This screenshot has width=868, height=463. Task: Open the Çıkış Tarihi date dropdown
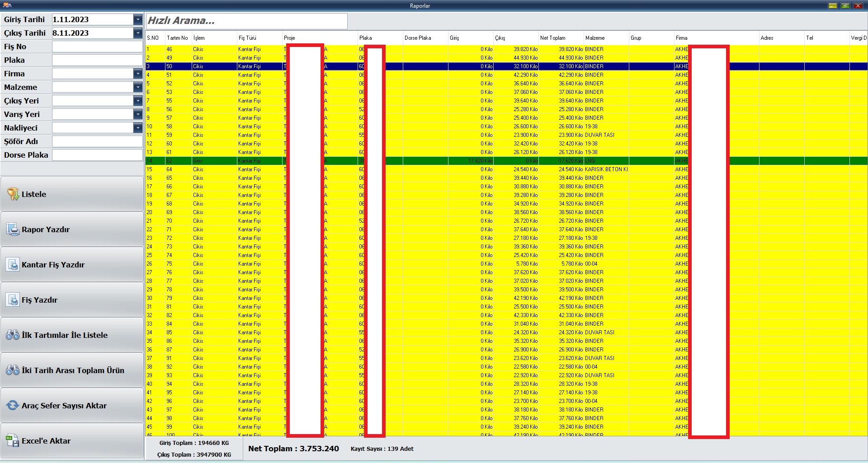[138, 33]
